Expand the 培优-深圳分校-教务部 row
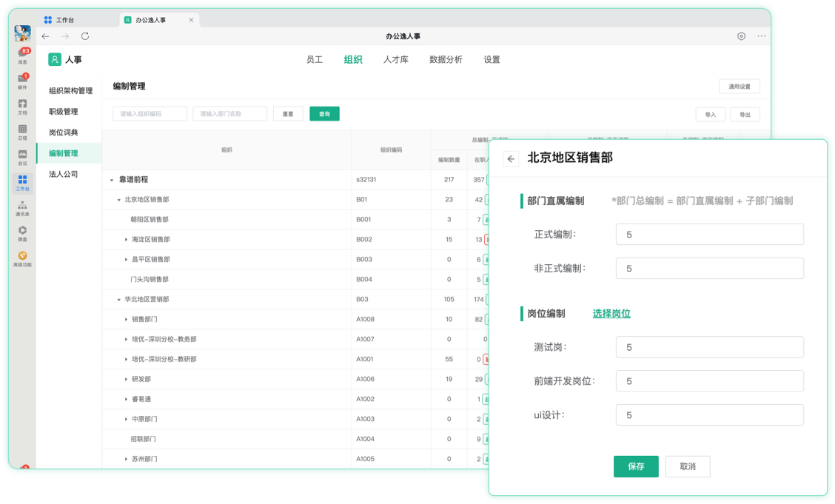 coord(126,339)
